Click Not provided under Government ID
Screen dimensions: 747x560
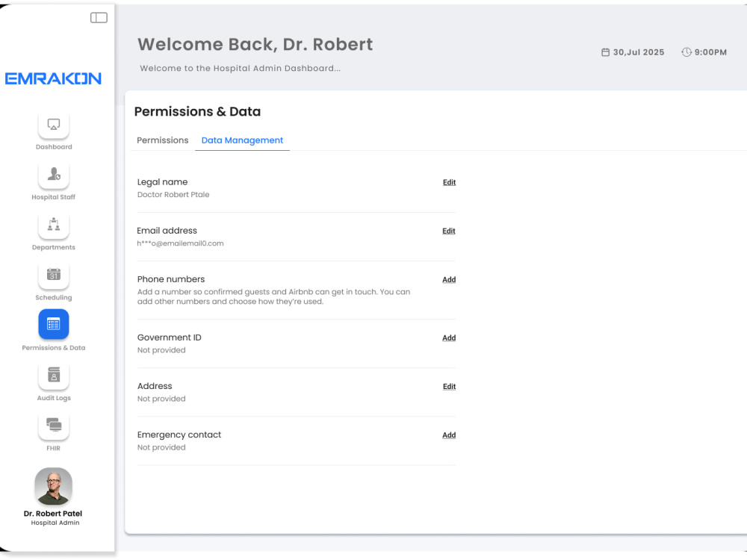click(161, 350)
